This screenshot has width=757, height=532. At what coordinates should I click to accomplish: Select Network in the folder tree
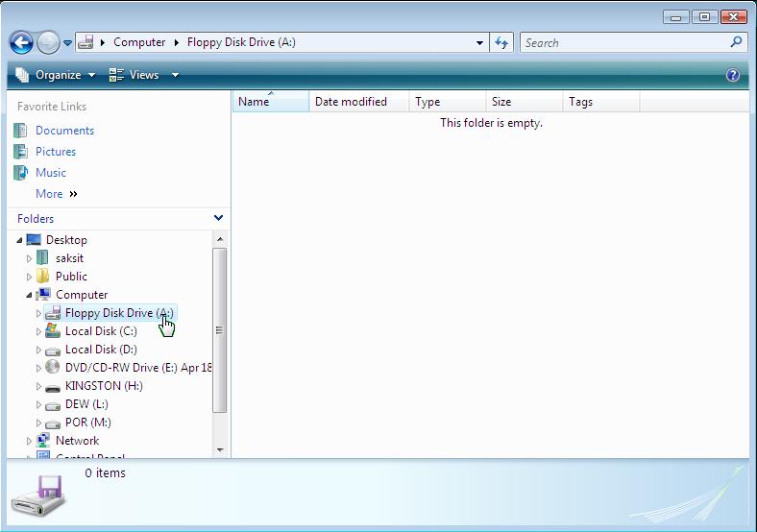(77, 441)
